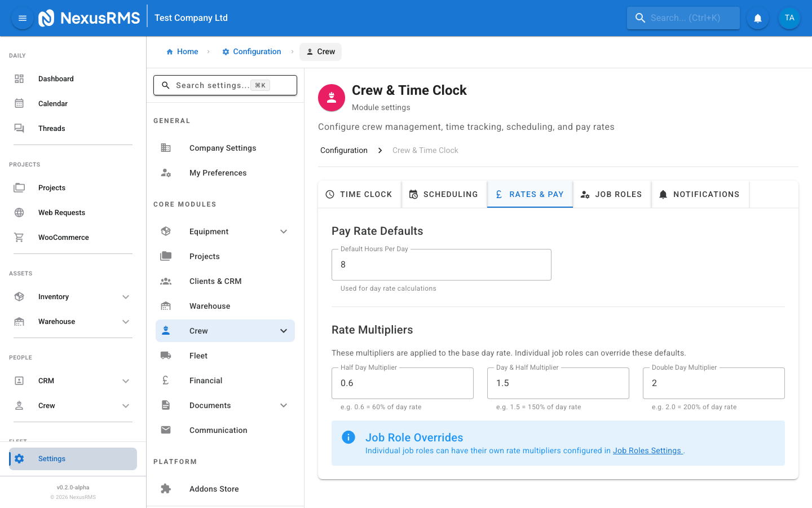Open the Job Roles Settings link

647,450
